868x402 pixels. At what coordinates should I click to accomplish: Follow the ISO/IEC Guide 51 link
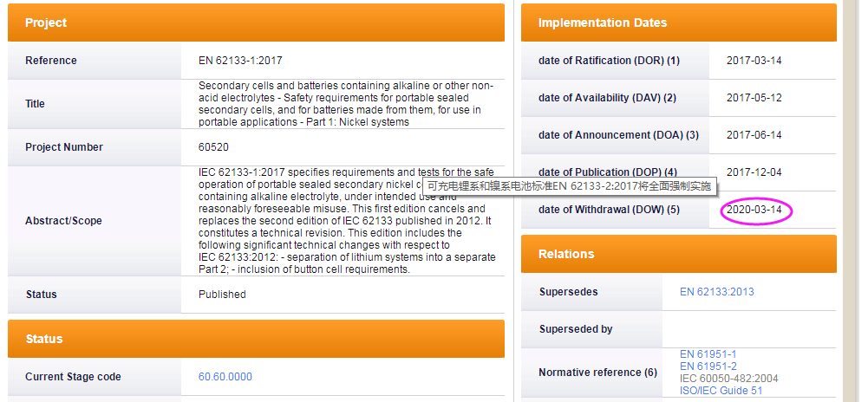click(x=721, y=391)
